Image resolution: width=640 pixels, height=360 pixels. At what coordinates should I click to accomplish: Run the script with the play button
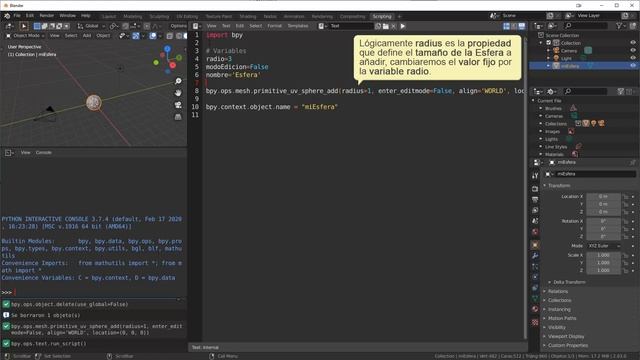[403, 26]
